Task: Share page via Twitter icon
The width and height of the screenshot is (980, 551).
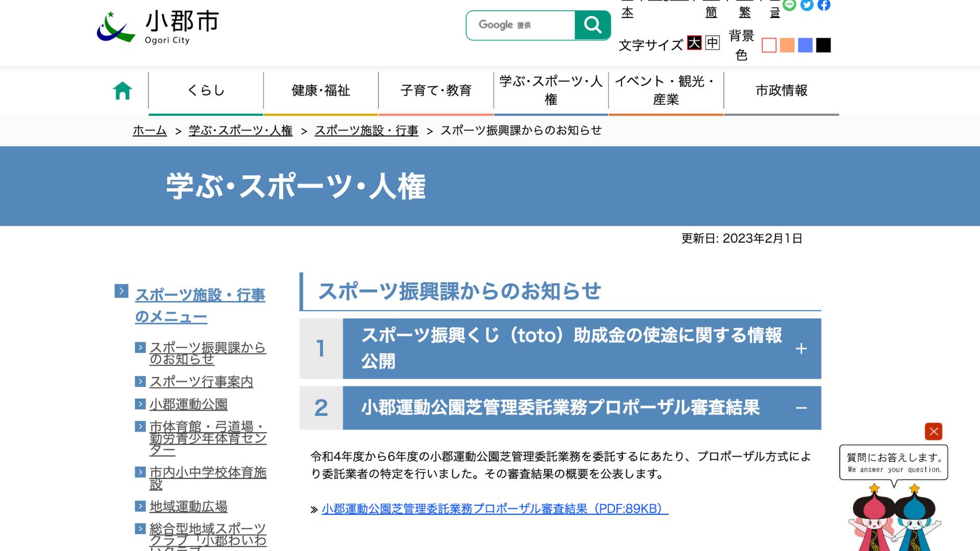Action: 807,5
